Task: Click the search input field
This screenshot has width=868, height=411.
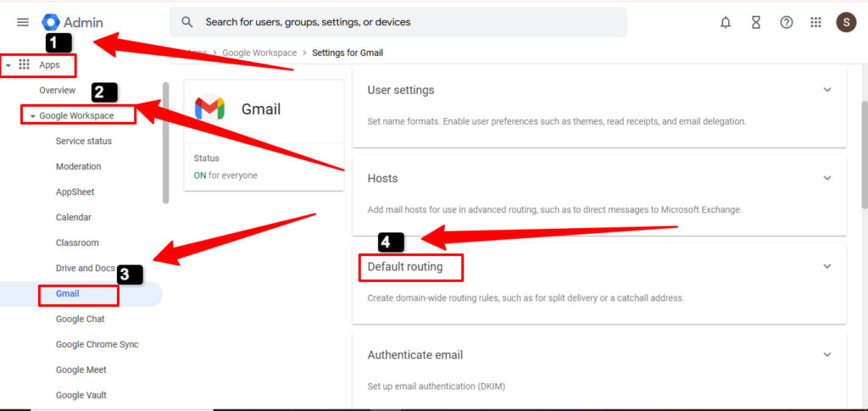Action: pyautogui.click(x=407, y=22)
